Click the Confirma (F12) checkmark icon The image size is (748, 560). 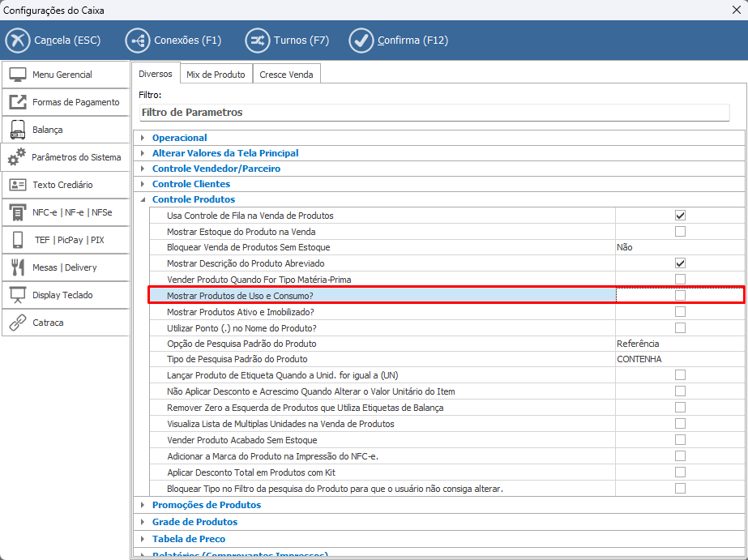point(361,40)
